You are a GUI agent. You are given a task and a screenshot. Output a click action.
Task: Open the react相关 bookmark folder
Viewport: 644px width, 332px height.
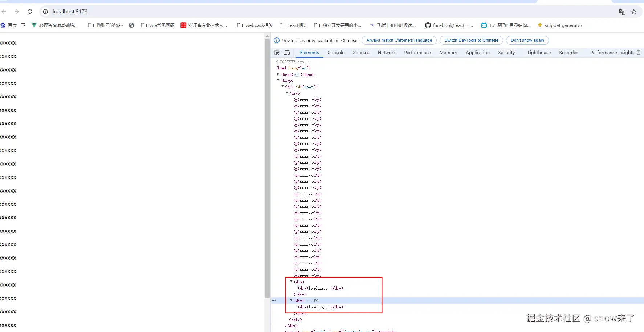(293, 25)
